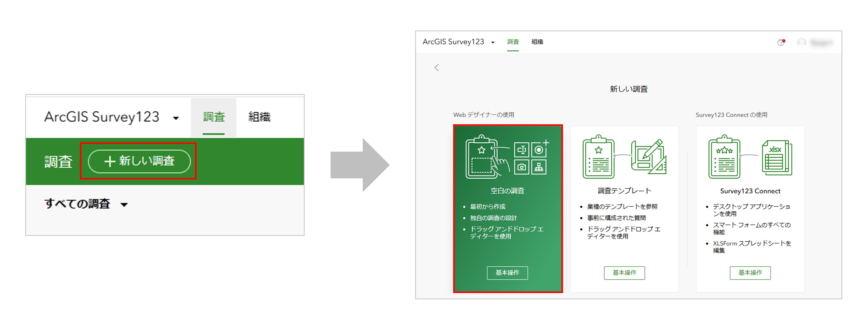
Task: Click the Web デザイナーの使用 section label
Action: pos(484,115)
